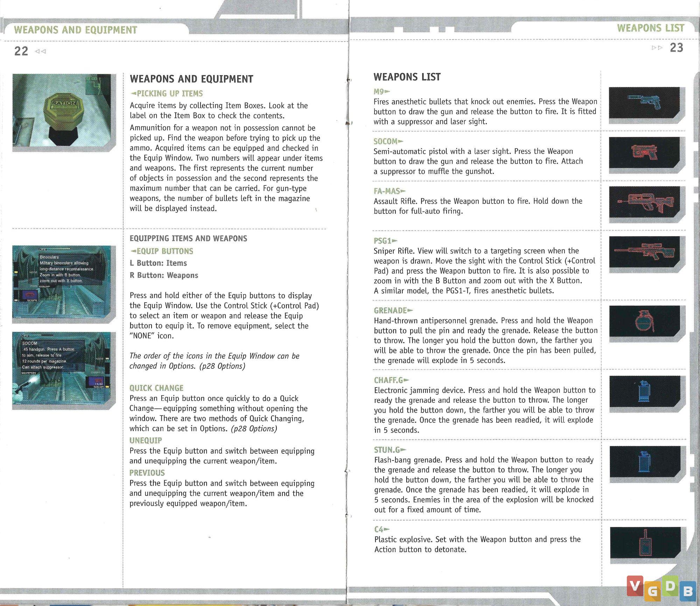Click the PSG1 weapon name label
Image resolution: width=700 pixels, height=606 pixels.
click(385, 241)
